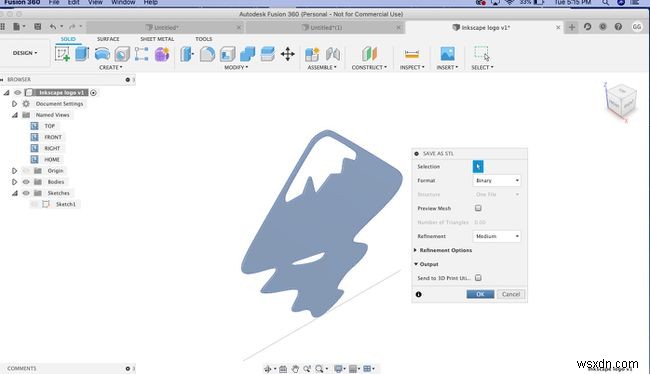Switch to the Tools tab
This screenshot has height=374, width=650.
pos(204,39)
